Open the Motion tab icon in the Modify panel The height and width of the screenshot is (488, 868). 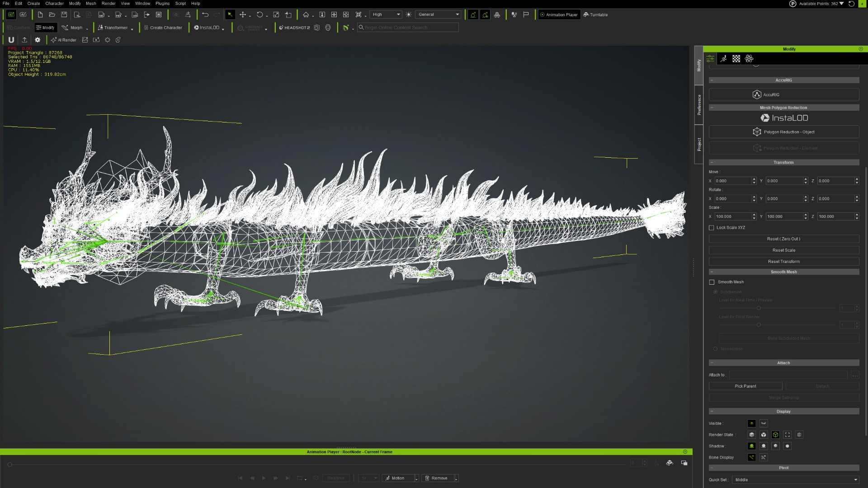pos(723,59)
